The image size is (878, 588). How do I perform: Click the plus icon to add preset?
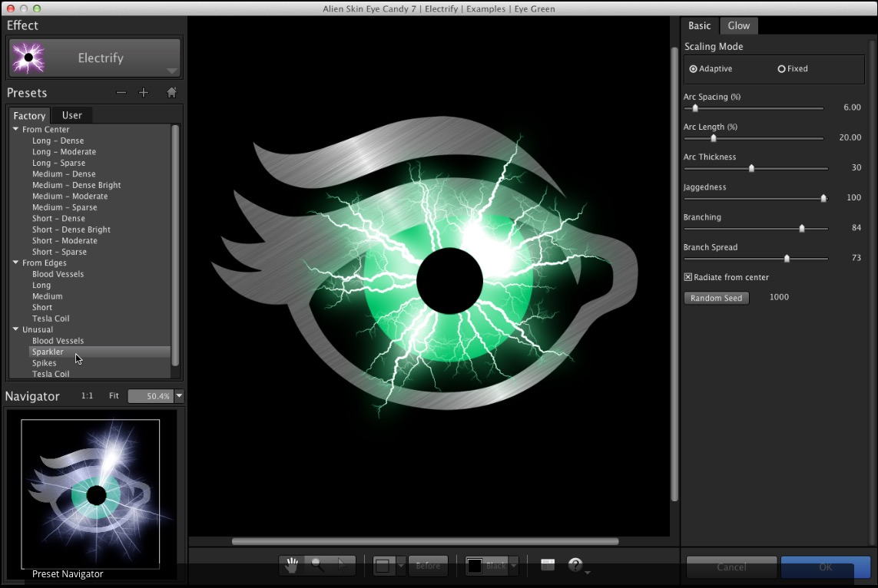143,93
